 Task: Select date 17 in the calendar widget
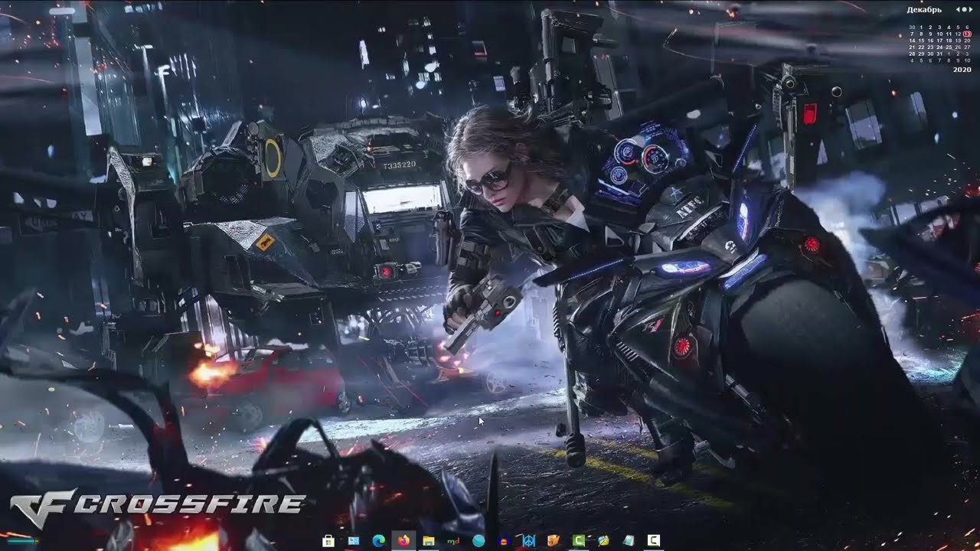tap(939, 41)
